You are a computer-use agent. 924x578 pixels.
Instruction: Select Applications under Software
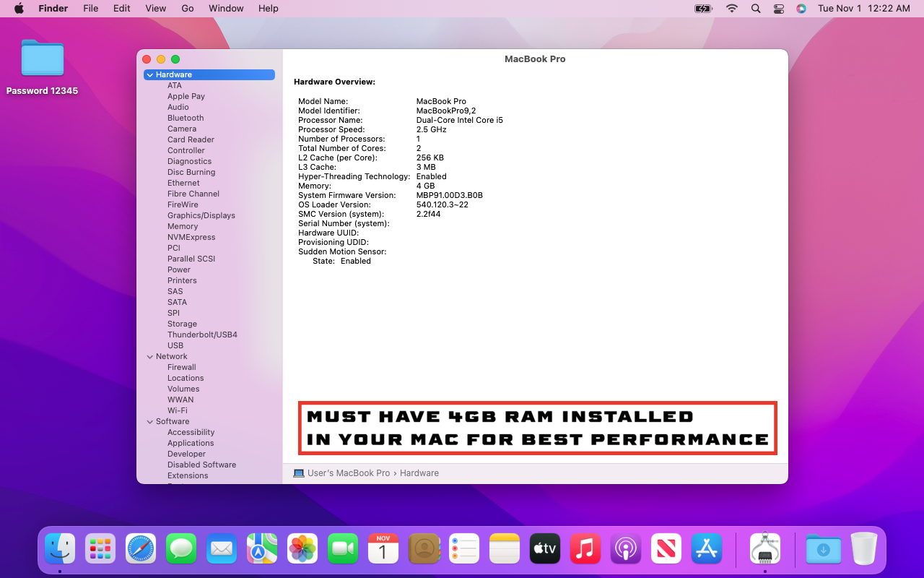(x=191, y=443)
